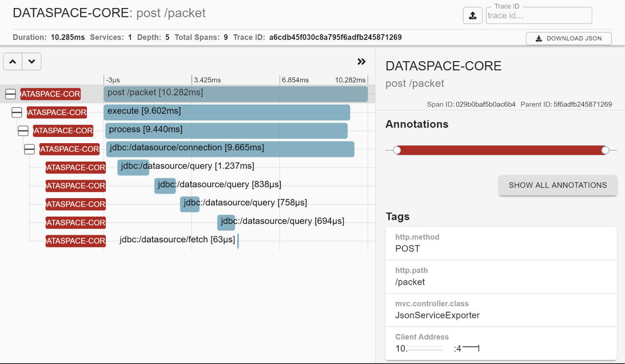
Task: Collapse the post /packet root span row
Action: click(x=10, y=94)
